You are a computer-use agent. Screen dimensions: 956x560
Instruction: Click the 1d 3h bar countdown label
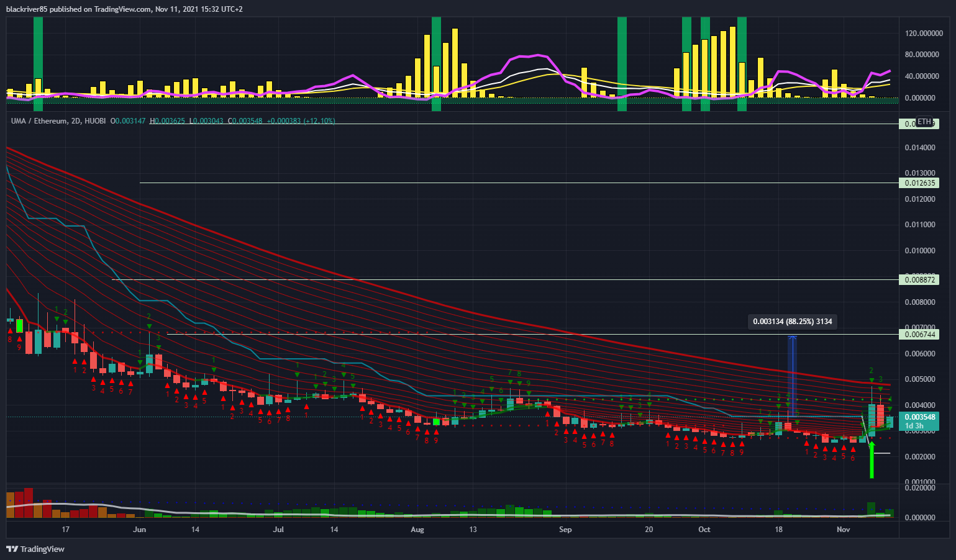[x=914, y=426]
